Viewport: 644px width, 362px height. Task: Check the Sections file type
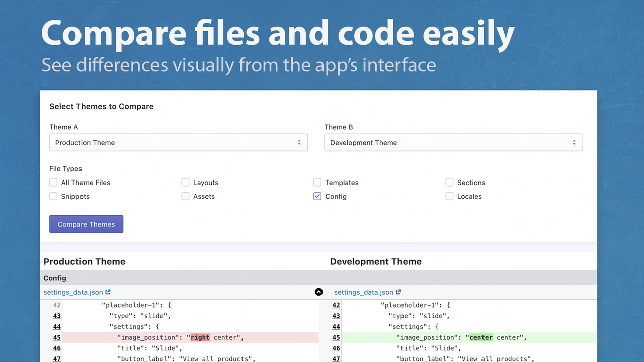point(449,182)
